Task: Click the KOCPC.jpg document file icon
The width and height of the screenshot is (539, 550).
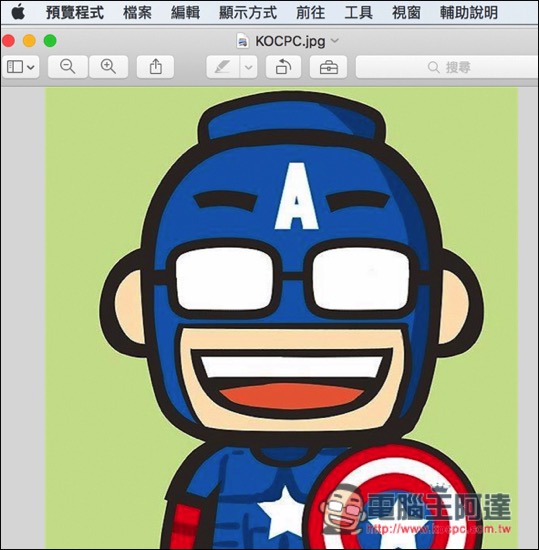Action: 242,41
